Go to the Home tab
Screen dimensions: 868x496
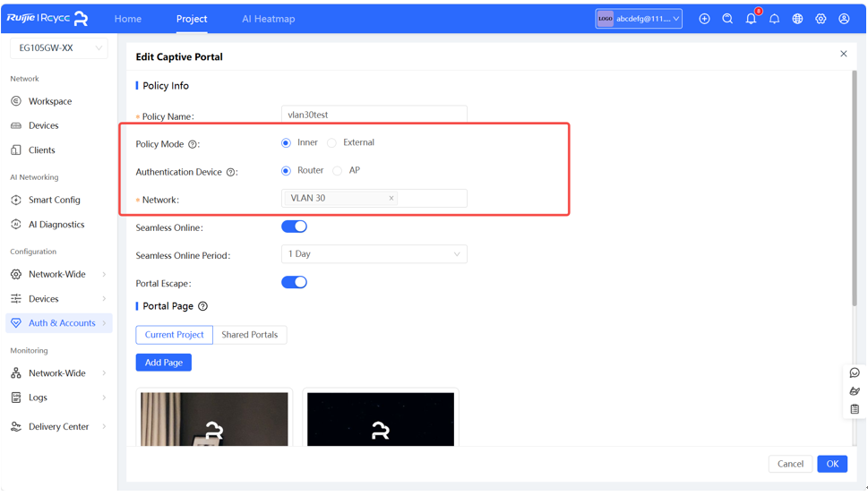128,19
